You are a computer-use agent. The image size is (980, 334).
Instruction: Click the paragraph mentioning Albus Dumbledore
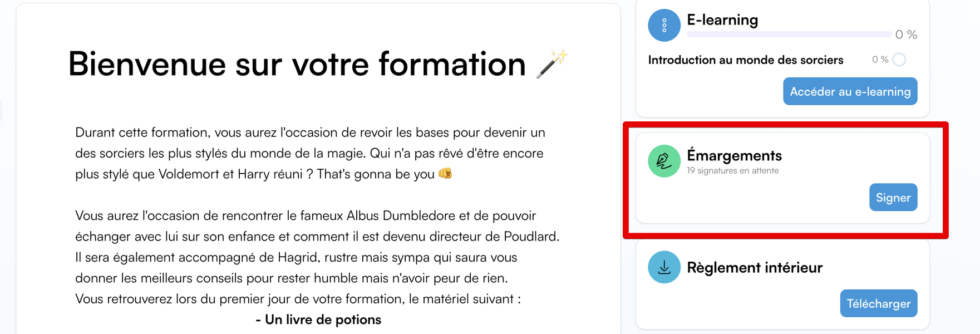pyautogui.click(x=317, y=247)
